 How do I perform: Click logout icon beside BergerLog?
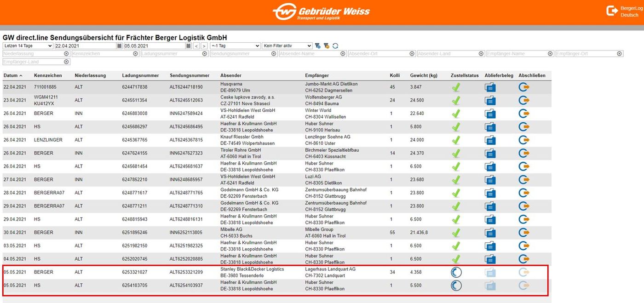point(612,11)
